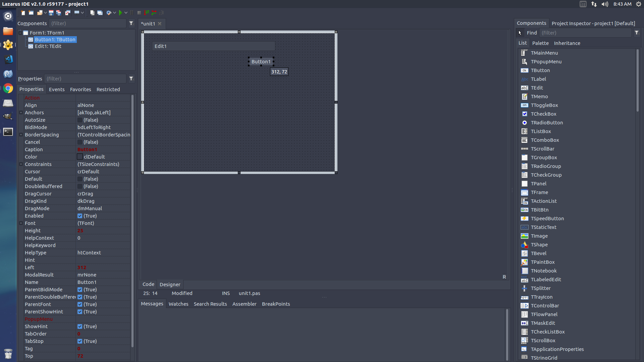Expand the Font property node
The image size is (644, 362).
[21, 223]
